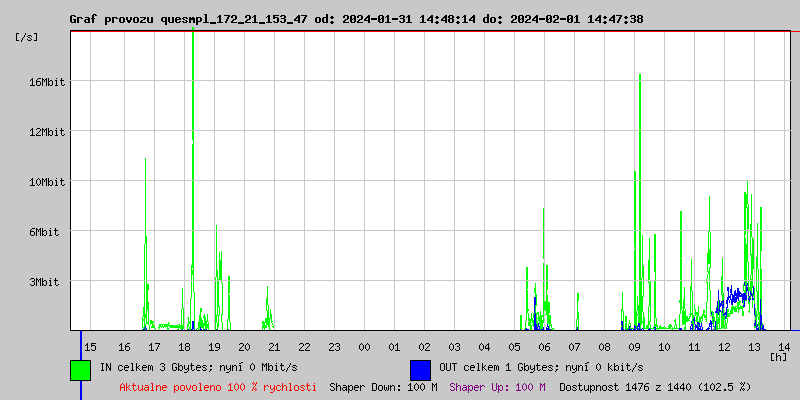Image resolution: width=800 pixels, height=400 pixels.
Task: Click the 16Mbit y-axis label
Action: pos(47,82)
